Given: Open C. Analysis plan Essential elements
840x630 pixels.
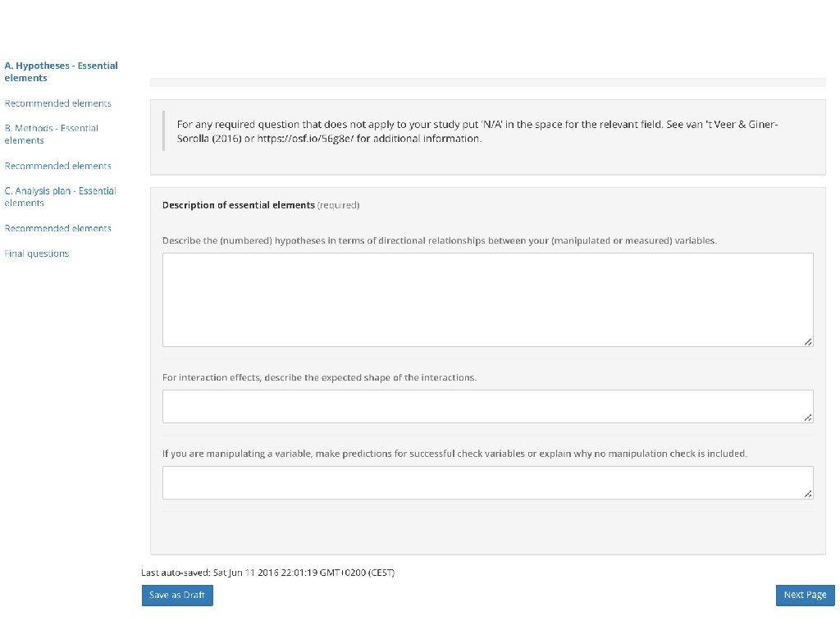Looking at the screenshot, I should tap(60, 197).
